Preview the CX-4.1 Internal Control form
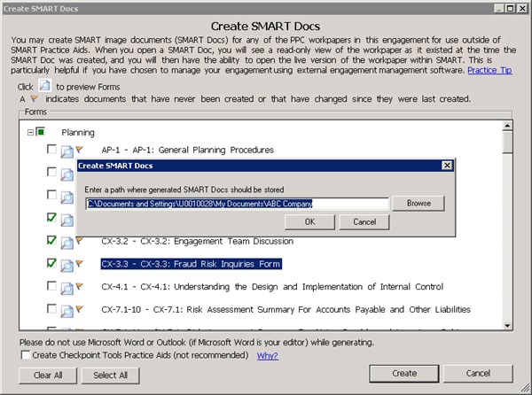This screenshot has width=532, height=395. [66, 287]
